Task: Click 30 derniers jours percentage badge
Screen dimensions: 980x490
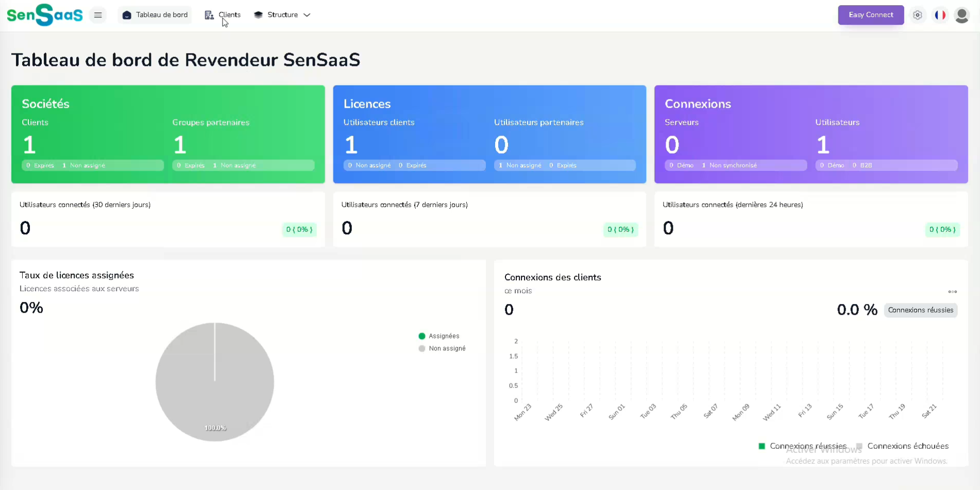Action: tap(299, 229)
